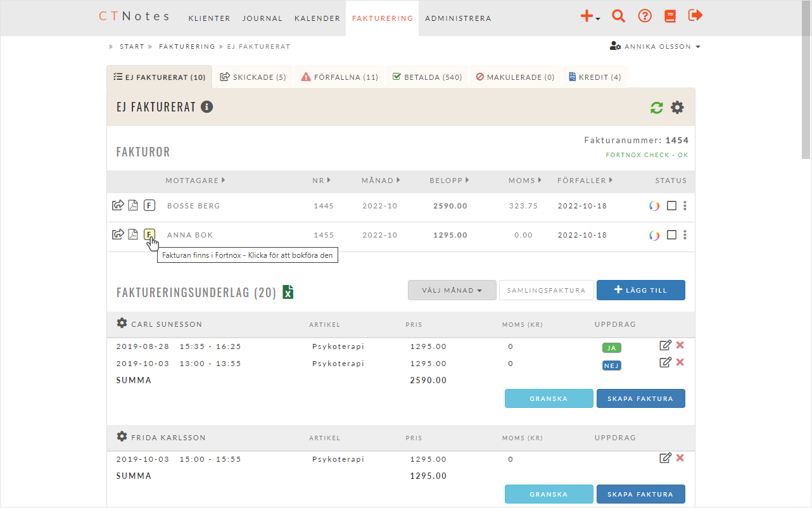
Task: Sort invoices by Nr column
Action: [321, 181]
